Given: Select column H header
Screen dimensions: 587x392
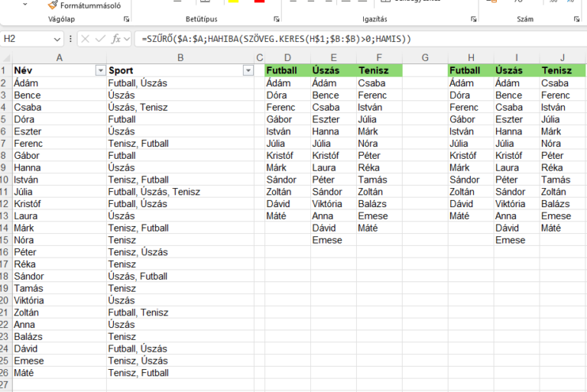Looking at the screenshot, I should [x=471, y=58].
